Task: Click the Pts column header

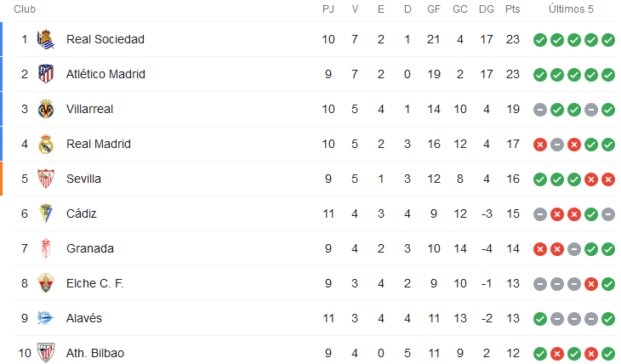Action: [x=512, y=9]
